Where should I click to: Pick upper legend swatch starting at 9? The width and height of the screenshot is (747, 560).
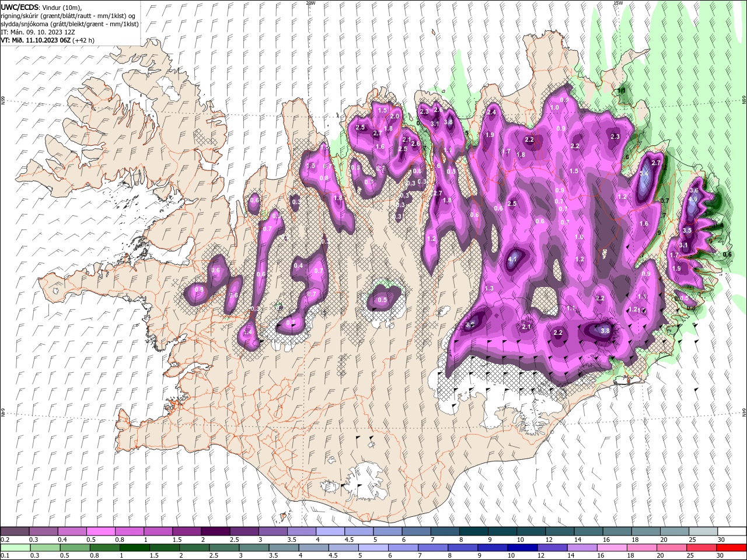coord(502,531)
